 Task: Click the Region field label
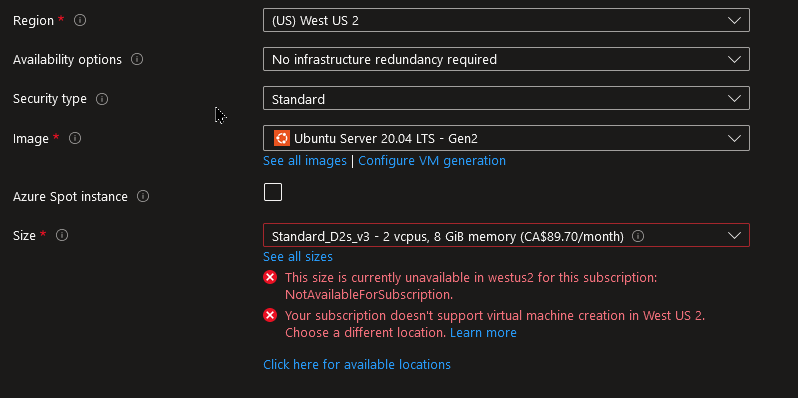[x=33, y=20]
